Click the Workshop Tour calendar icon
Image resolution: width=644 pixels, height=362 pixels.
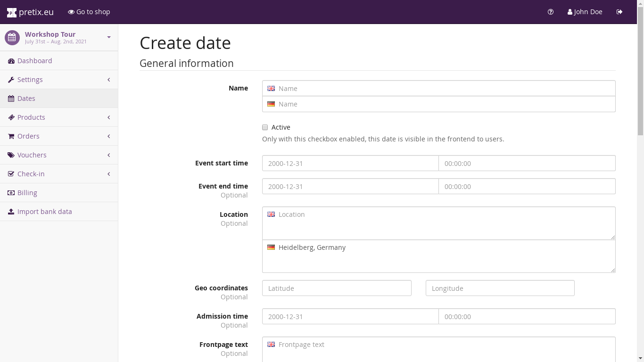click(12, 38)
